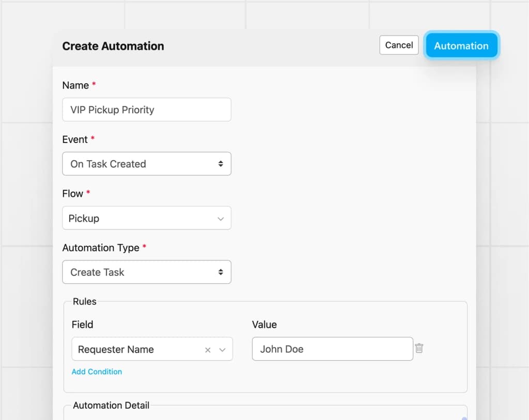
Task: Click the Value column label
Action: pyautogui.click(x=264, y=324)
